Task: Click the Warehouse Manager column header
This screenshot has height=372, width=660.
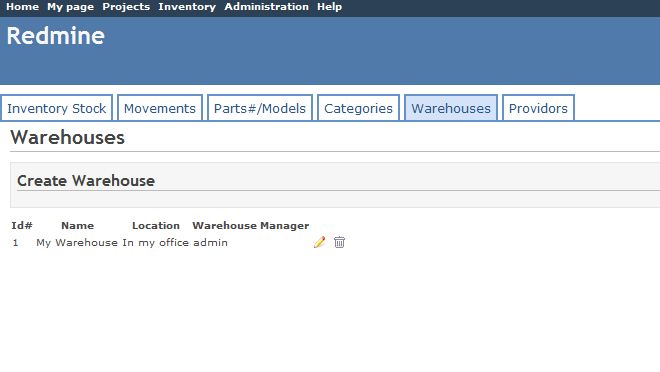Action: click(x=250, y=226)
